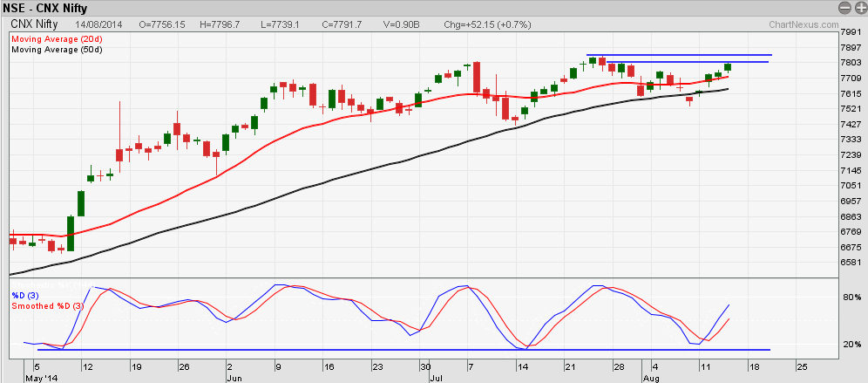Viewport: 868px width, 383px height.
Task: Click the time-axis date label 19
Action: pyautogui.click(x=136, y=367)
